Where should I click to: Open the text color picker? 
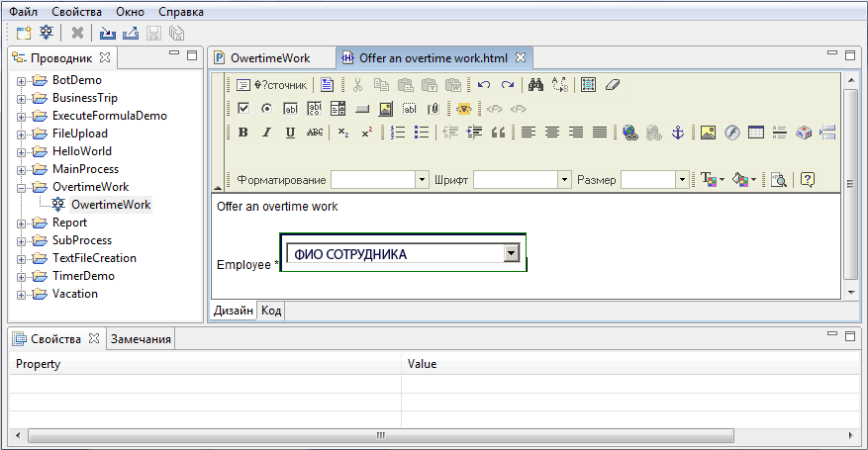click(x=713, y=180)
